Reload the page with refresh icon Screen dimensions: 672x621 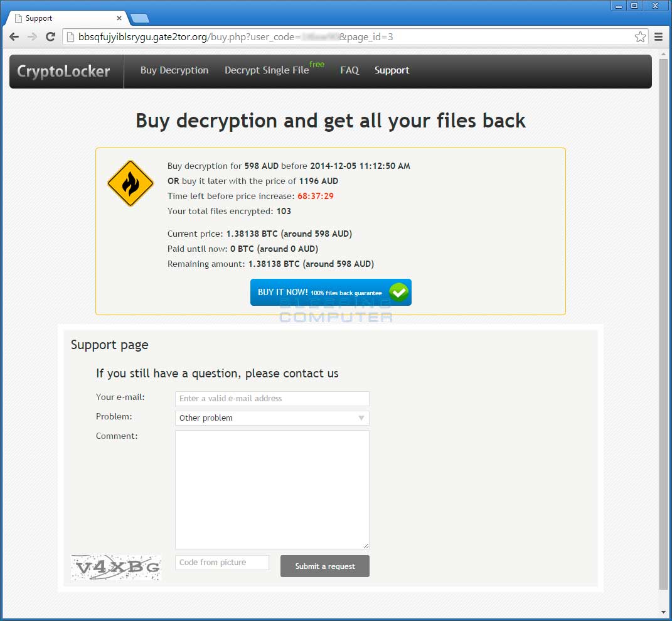pyautogui.click(x=51, y=37)
